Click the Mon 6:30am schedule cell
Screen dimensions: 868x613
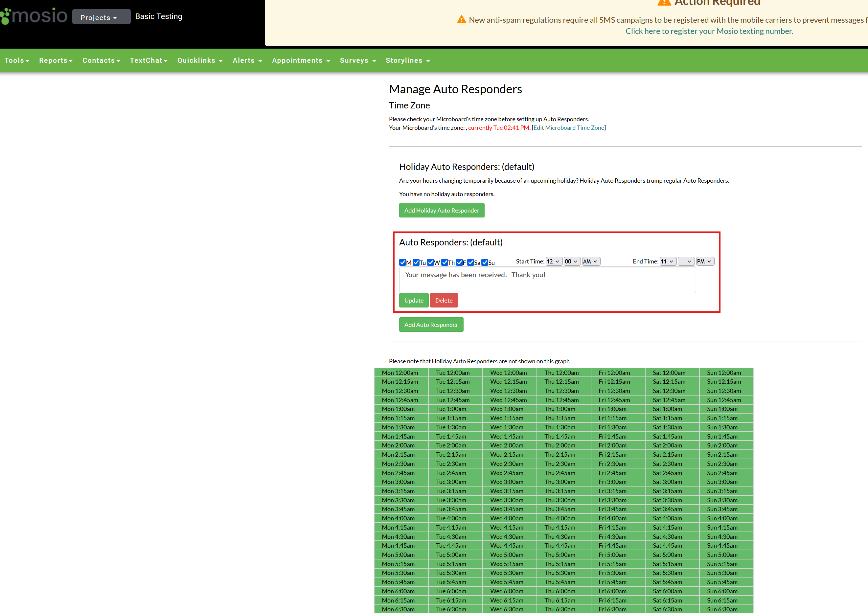tap(401, 609)
